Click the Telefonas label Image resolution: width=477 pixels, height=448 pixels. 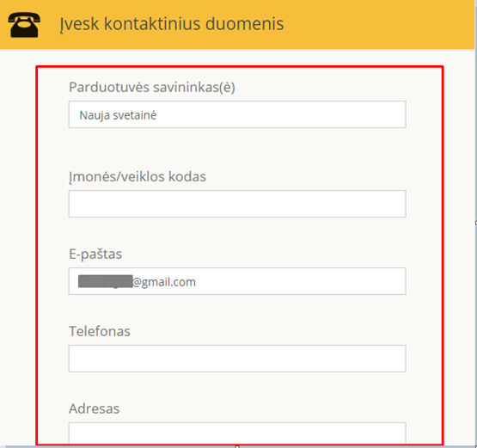[x=100, y=331]
